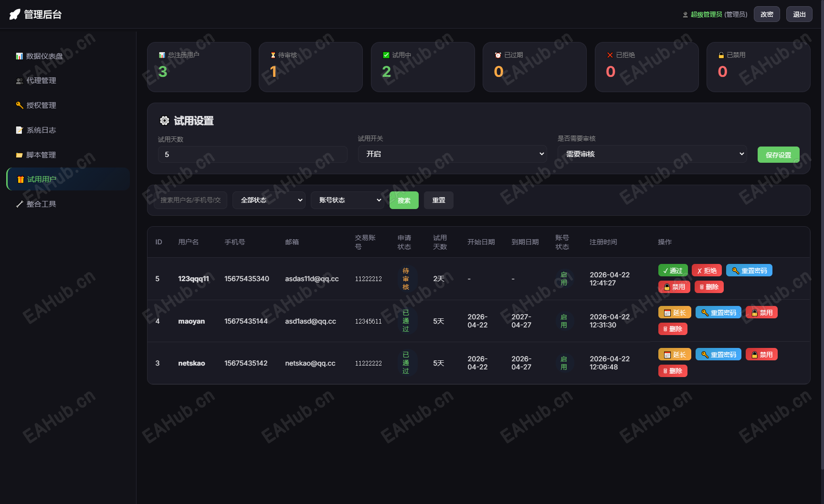This screenshot has width=824, height=504.
Task: Click the people icon for 代理管理
Action: [x=20, y=81]
